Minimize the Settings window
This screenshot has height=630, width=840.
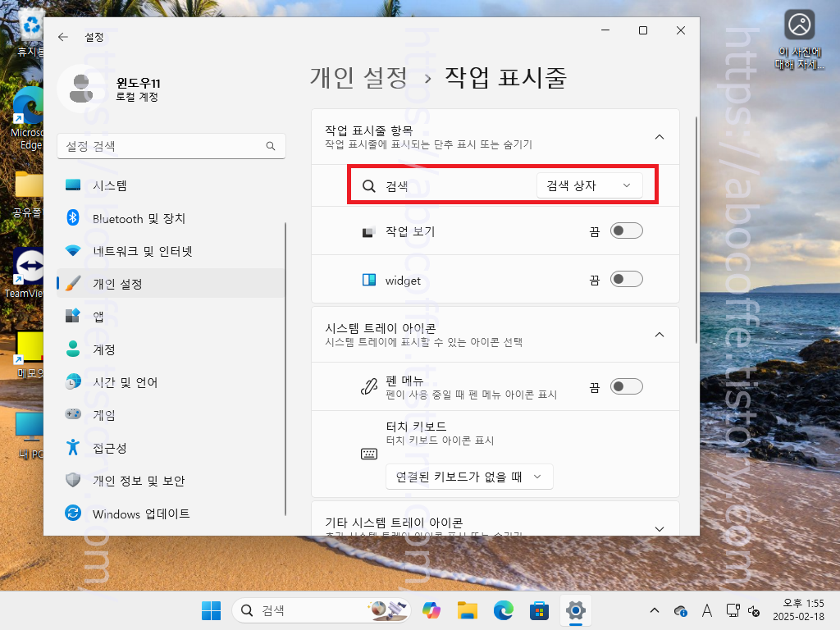click(605, 30)
